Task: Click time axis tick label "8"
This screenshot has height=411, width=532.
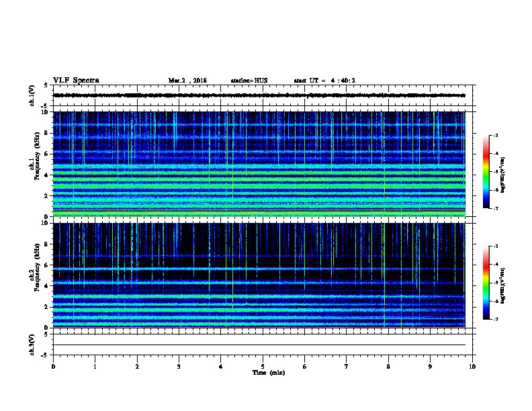Action: [388, 366]
